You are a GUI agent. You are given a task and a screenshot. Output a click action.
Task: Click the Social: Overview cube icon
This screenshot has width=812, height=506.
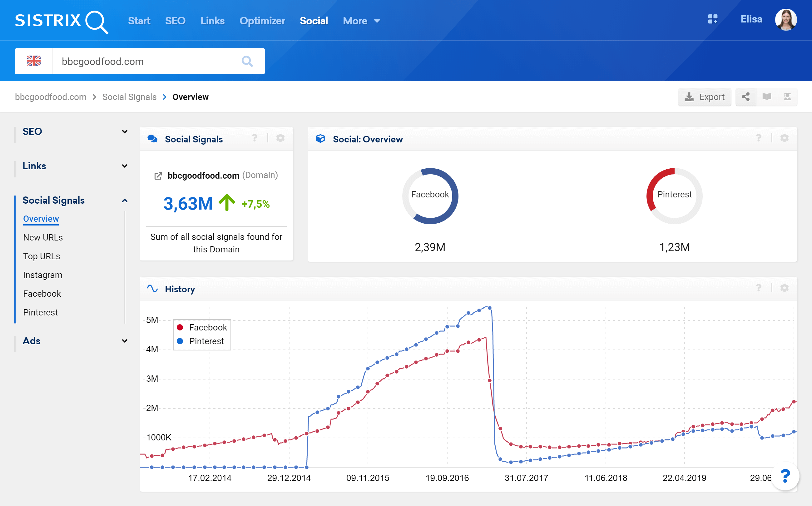(320, 139)
